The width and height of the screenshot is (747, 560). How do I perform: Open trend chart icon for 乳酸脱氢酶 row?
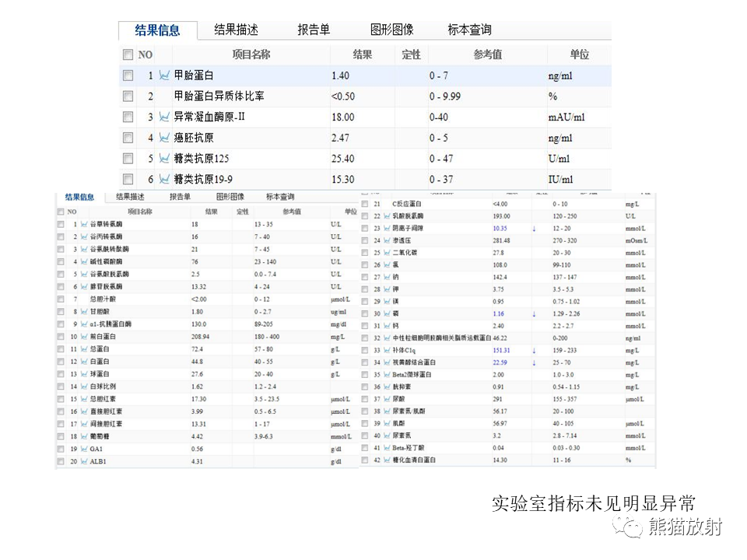(x=387, y=215)
